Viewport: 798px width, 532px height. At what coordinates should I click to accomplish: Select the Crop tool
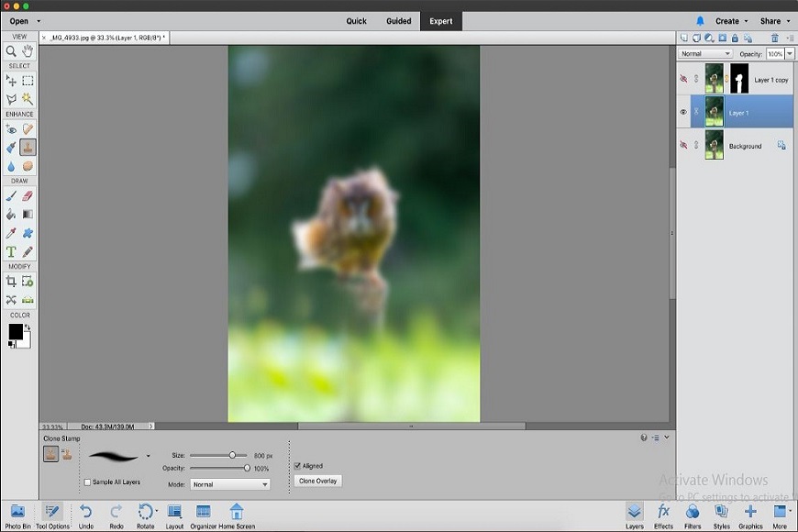tap(11, 281)
